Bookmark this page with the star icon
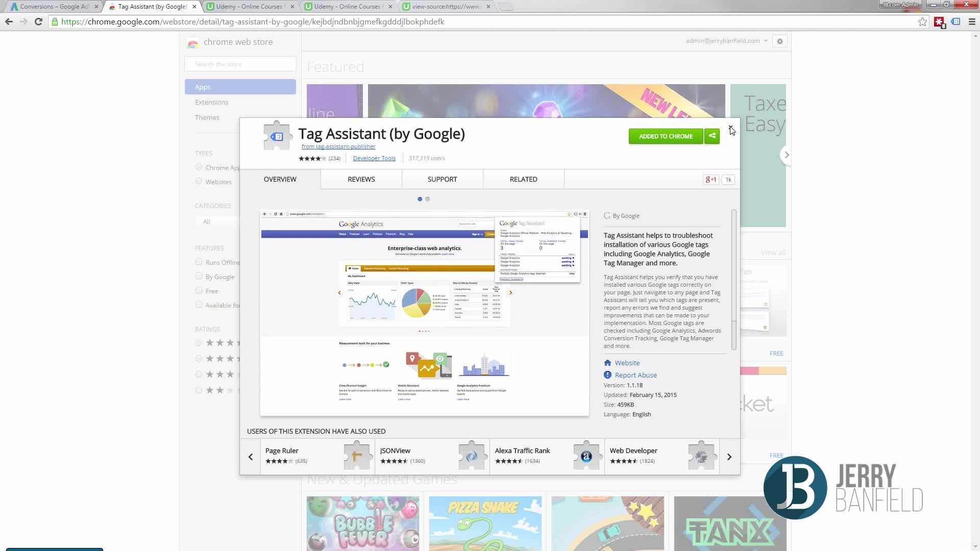 pos(922,22)
